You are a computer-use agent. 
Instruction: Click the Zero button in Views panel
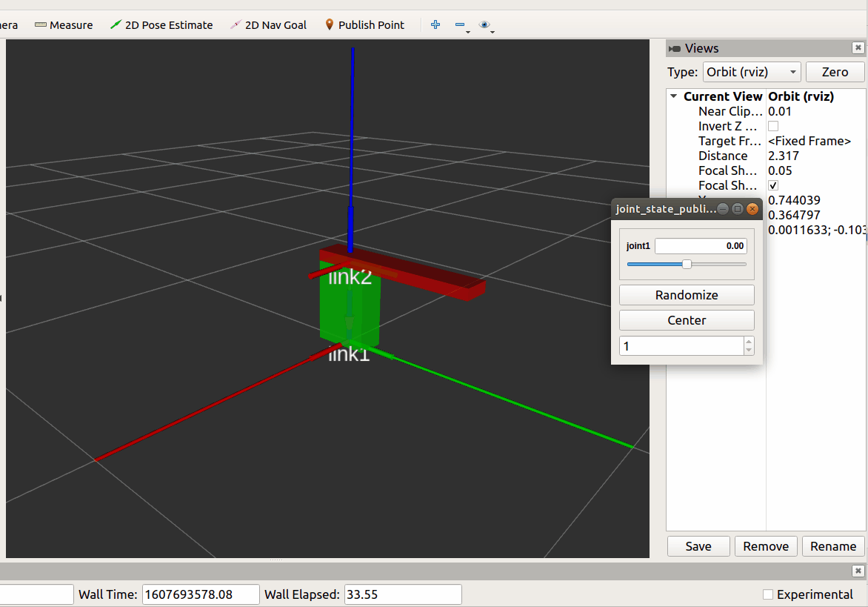coord(835,72)
